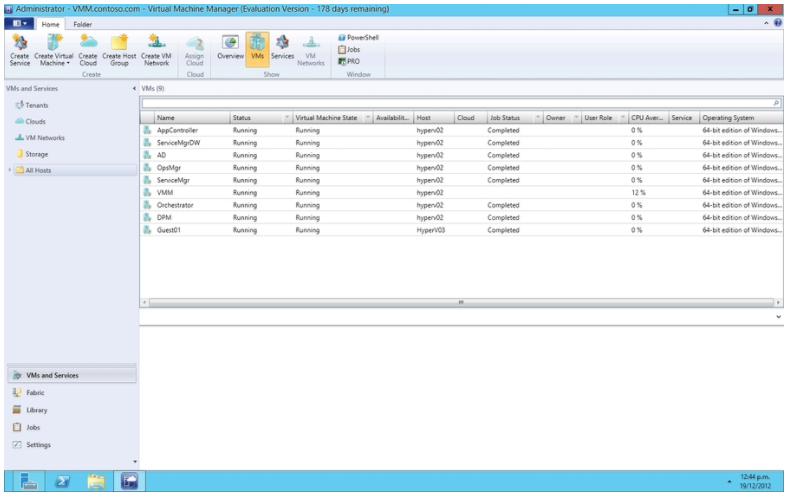The width and height of the screenshot is (786, 497).
Task: Open the Help icon
Action: tap(777, 23)
